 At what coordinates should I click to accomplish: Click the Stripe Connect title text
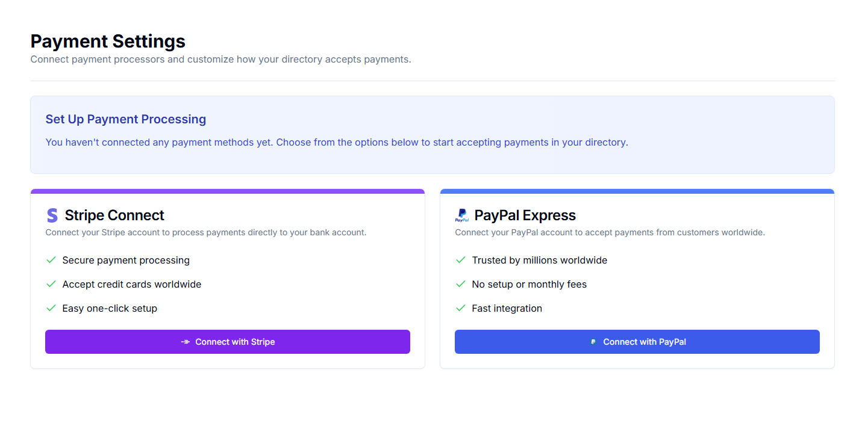click(x=114, y=215)
